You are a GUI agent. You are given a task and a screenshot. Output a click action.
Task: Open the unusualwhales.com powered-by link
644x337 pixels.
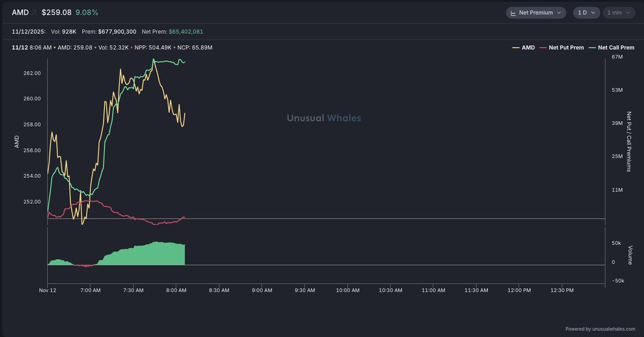[x=600, y=329]
